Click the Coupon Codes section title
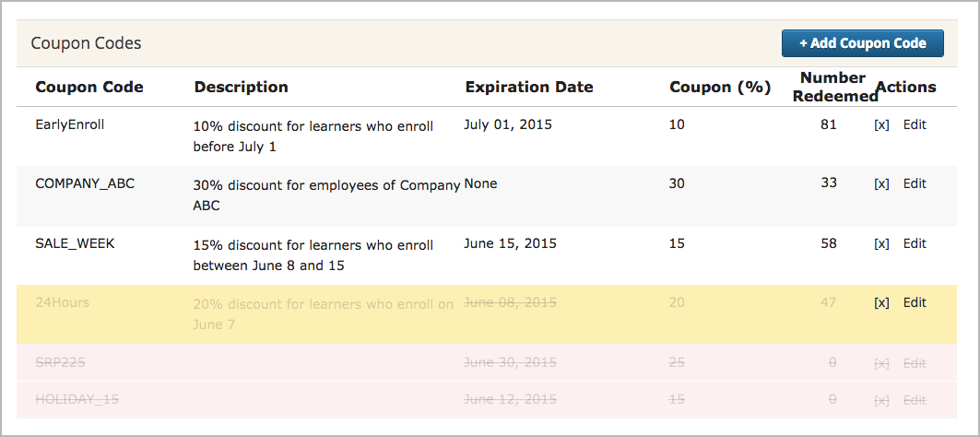Screen dimensions: 980x437 (86, 43)
